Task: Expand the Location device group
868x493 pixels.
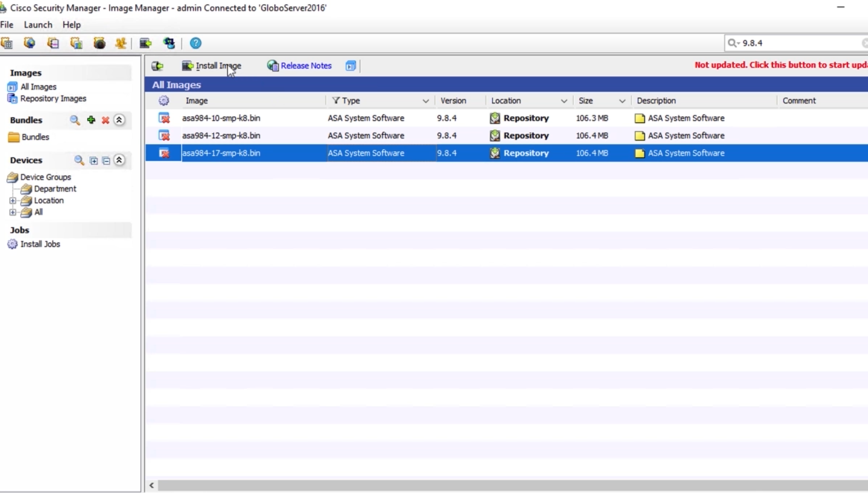Action: 13,201
